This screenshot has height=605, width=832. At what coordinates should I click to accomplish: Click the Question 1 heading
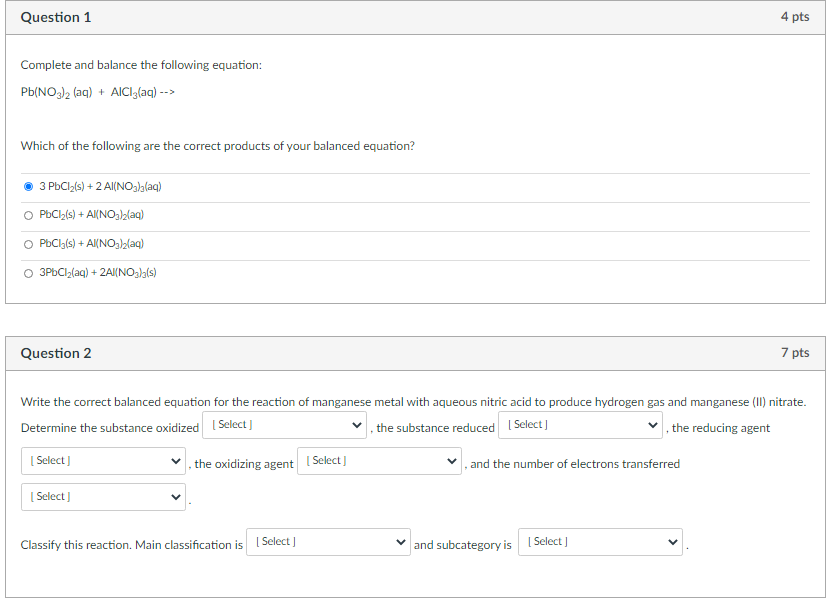tap(56, 18)
